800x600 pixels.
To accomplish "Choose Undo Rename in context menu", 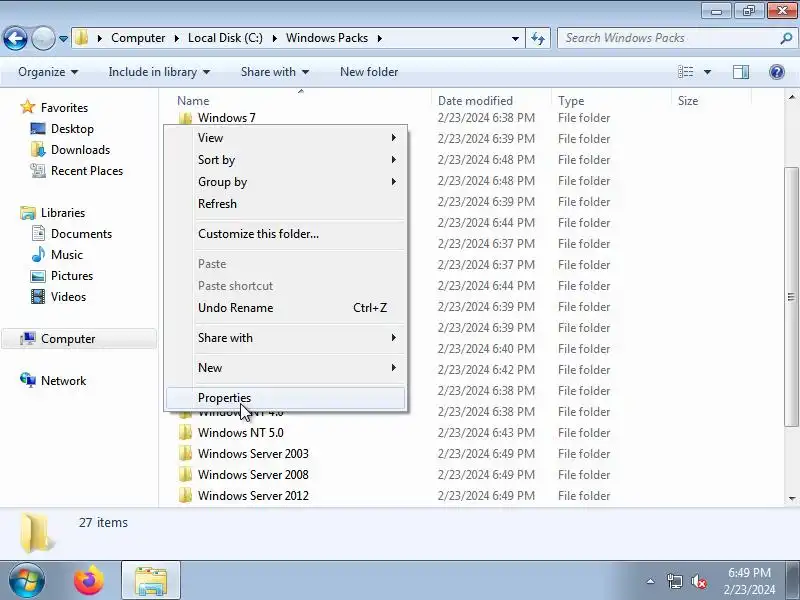I will click(x=286, y=308).
